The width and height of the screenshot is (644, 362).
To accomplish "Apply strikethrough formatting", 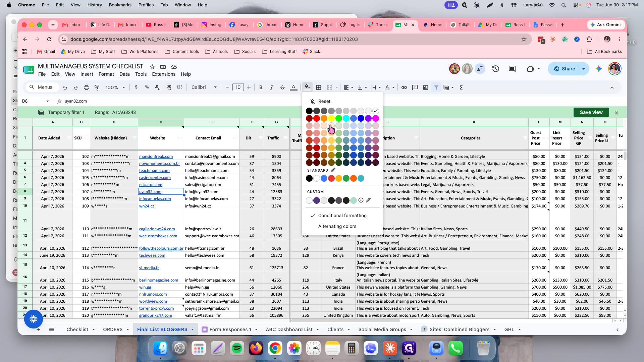I will click(282, 87).
